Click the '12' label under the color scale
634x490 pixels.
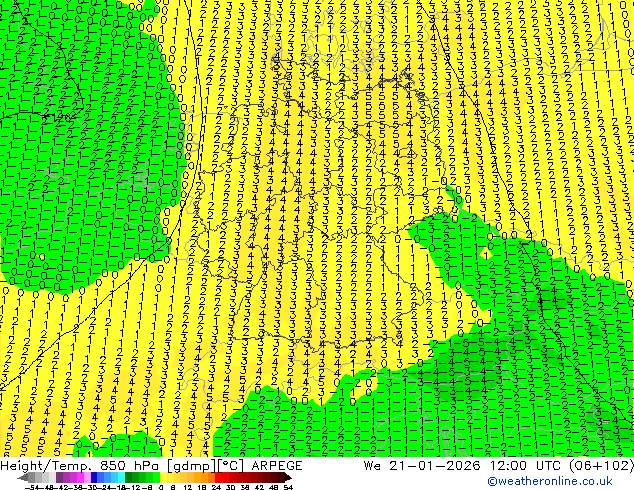(188, 487)
